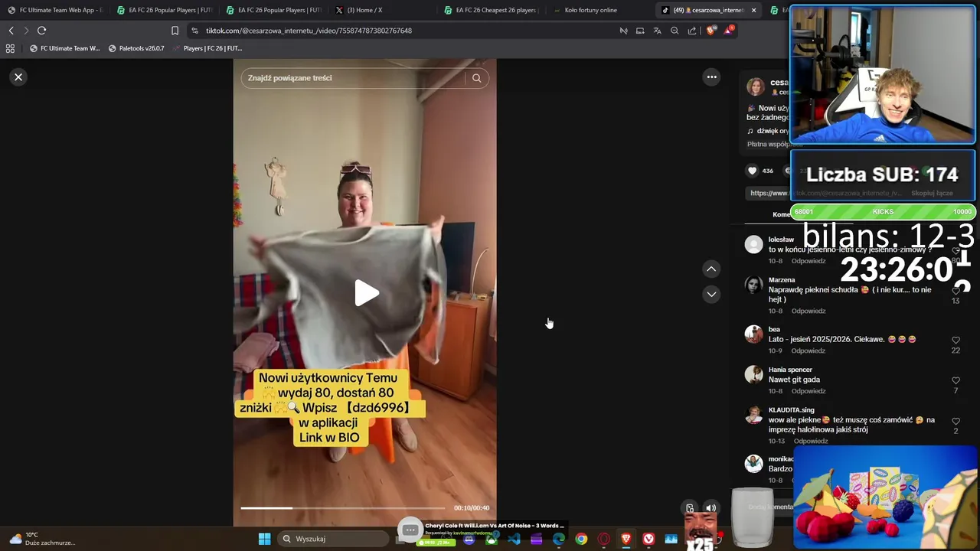This screenshot has height=551, width=980.
Task: Click the tiktok.com URL in the address bar
Action: click(x=309, y=31)
